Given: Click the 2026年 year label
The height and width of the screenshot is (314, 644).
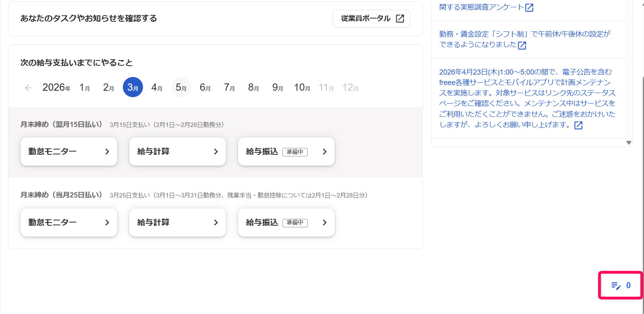Looking at the screenshot, I should tap(56, 87).
